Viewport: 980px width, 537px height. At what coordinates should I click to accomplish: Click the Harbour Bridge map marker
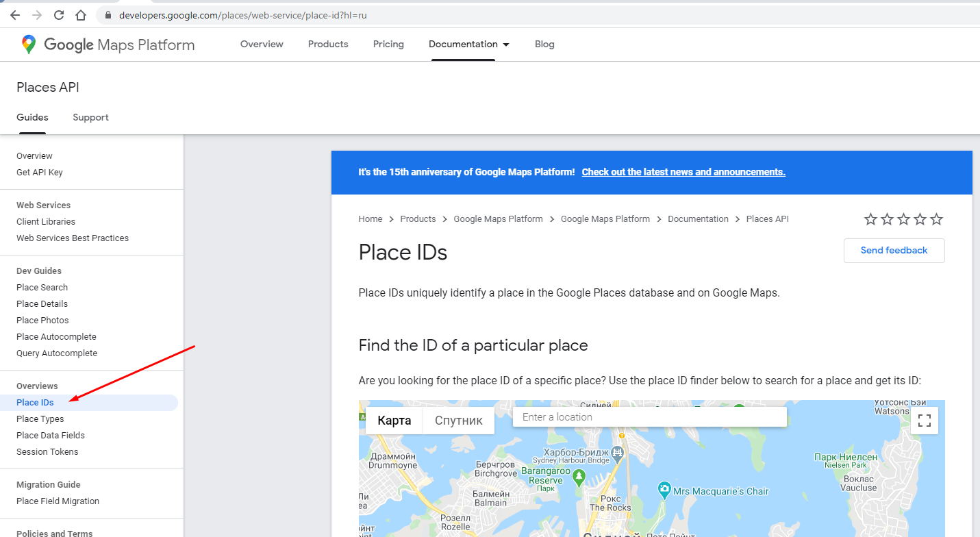click(x=618, y=452)
